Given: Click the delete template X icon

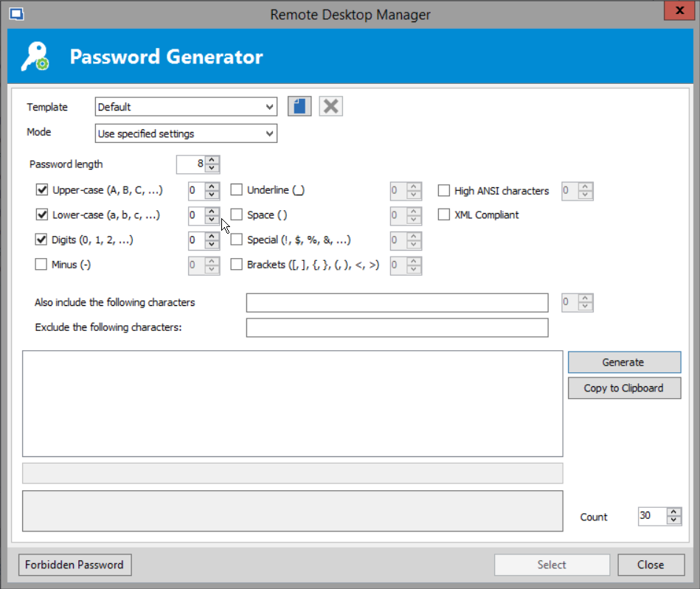Looking at the screenshot, I should [330, 107].
